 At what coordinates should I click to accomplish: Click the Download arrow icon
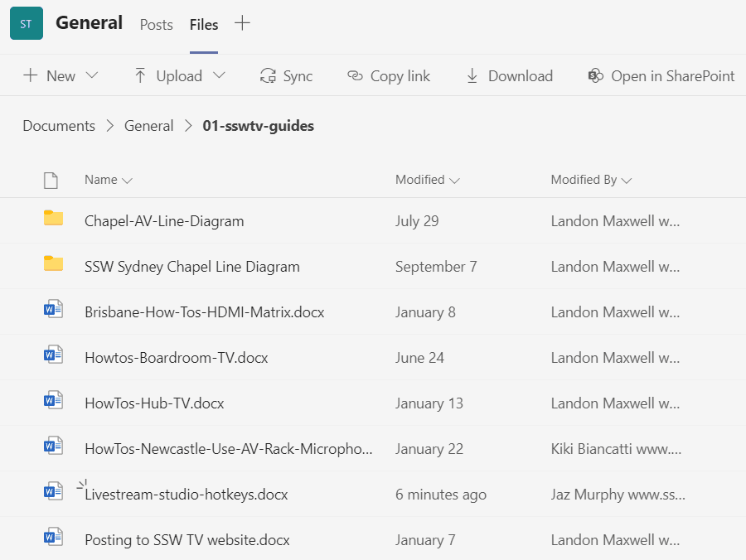click(x=472, y=76)
